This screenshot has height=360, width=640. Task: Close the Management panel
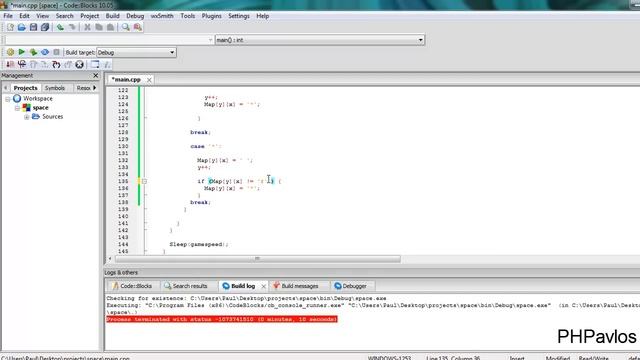tap(96, 76)
